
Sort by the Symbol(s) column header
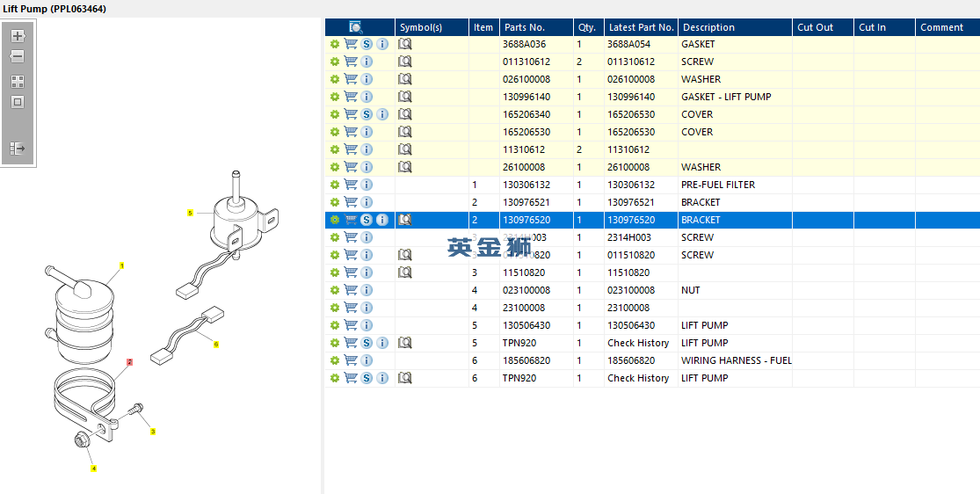tap(432, 27)
